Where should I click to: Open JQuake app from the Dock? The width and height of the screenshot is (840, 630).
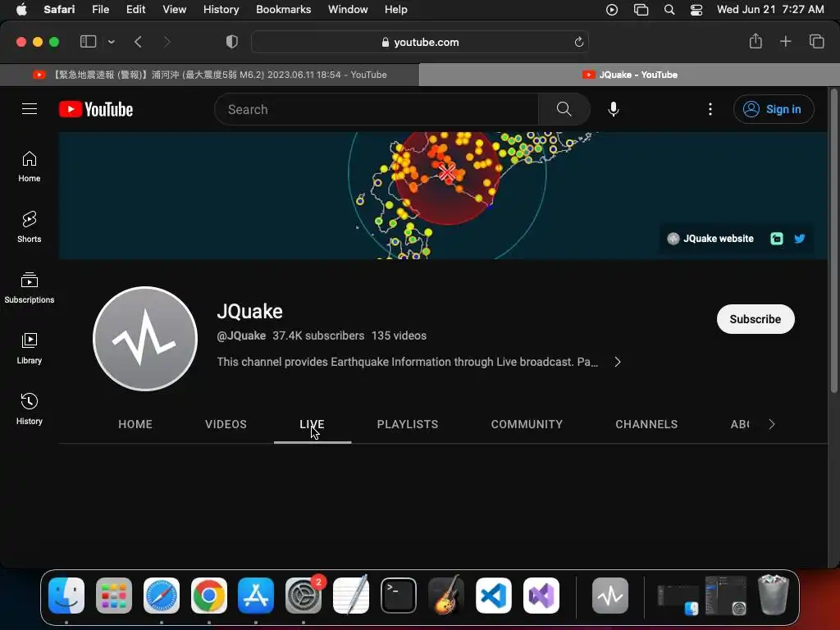click(610, 596)
